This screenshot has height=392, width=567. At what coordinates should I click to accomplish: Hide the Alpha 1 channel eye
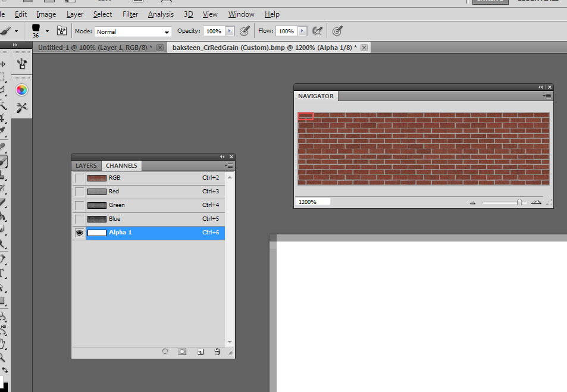coord(79,233)
